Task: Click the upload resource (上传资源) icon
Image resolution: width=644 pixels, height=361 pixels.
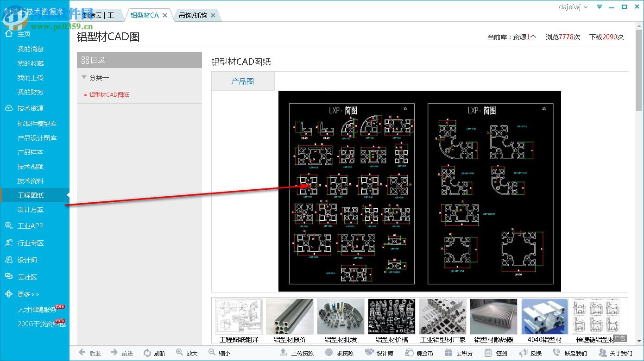Action: coord(284,353)
